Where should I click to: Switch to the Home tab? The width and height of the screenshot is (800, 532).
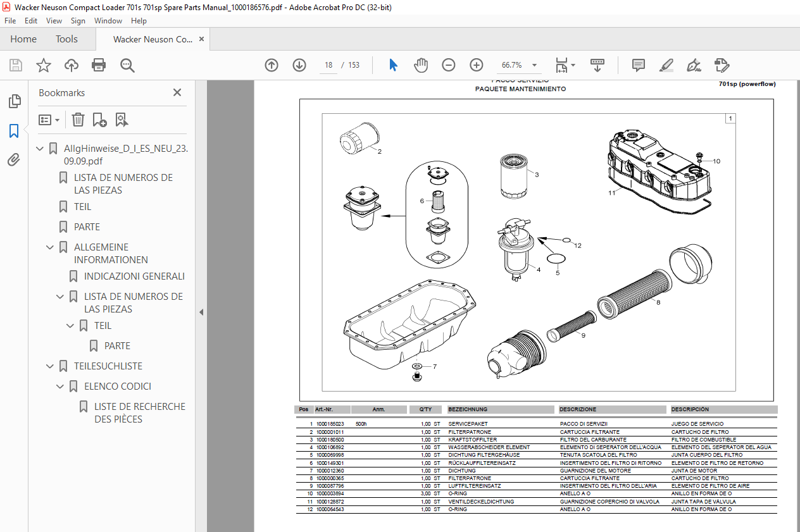[23, 39]
